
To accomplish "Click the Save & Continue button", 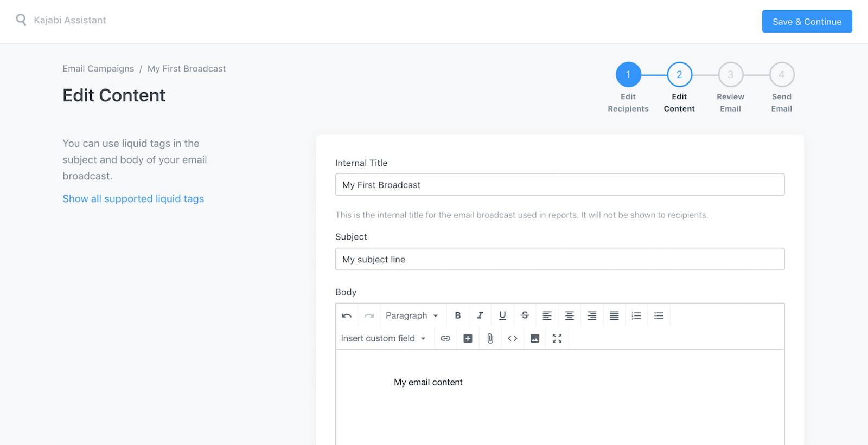I will (x=807, y=22).
